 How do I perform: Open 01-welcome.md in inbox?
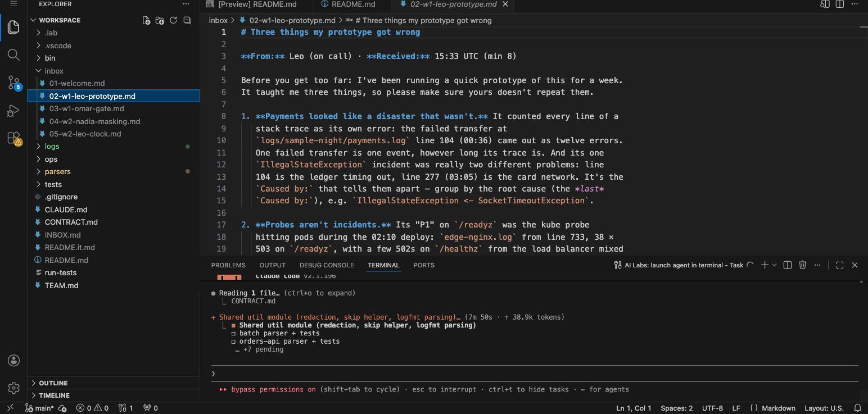click(77, 83)
